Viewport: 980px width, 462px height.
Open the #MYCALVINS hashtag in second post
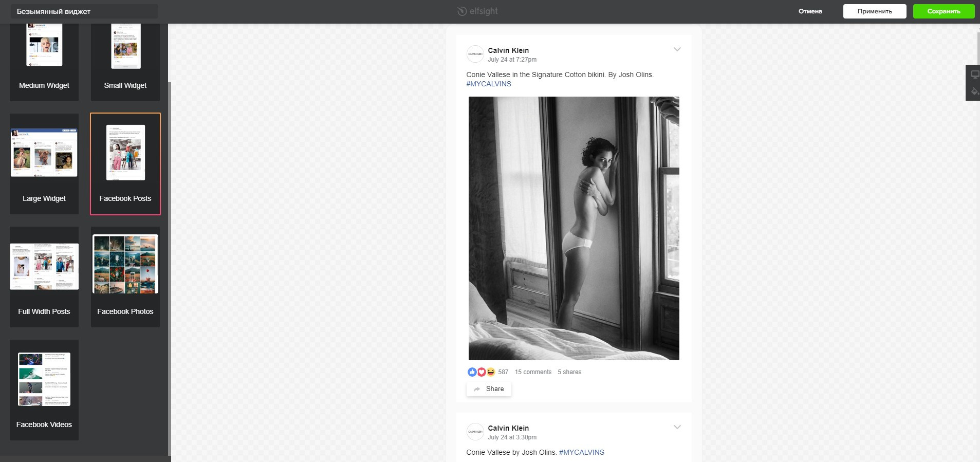582,452
